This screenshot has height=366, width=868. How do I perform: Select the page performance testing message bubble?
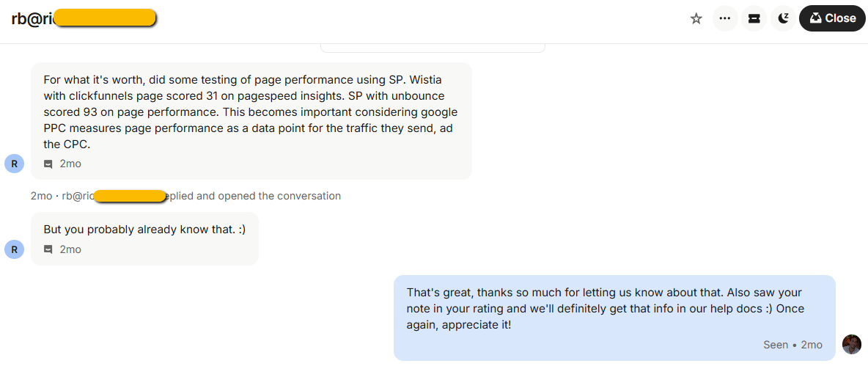point(251,111)
